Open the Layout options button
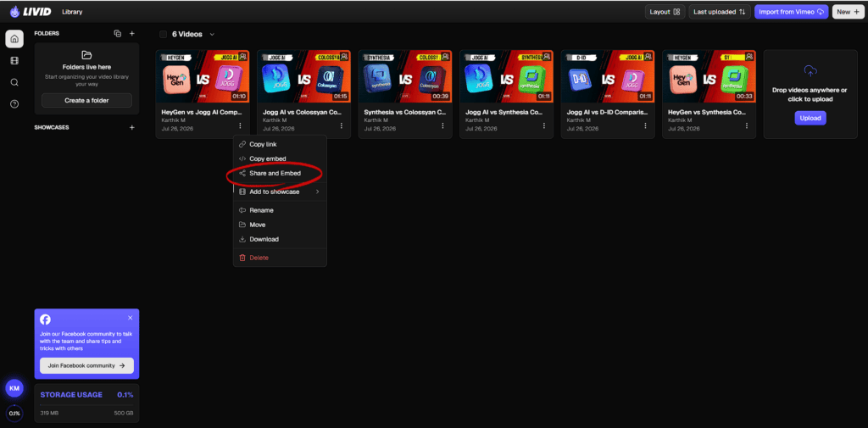This screenshot has height=428, width=868. tap(665, 12)
